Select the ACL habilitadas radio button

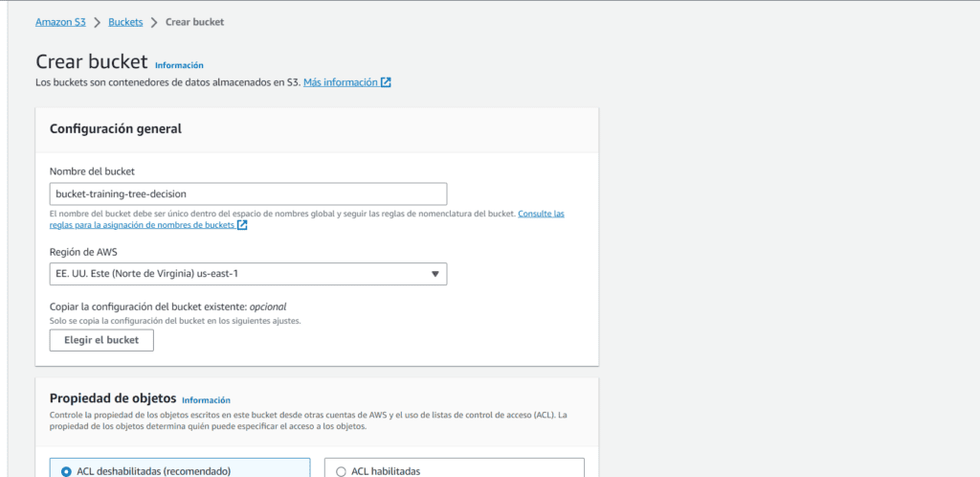[342, 470]
